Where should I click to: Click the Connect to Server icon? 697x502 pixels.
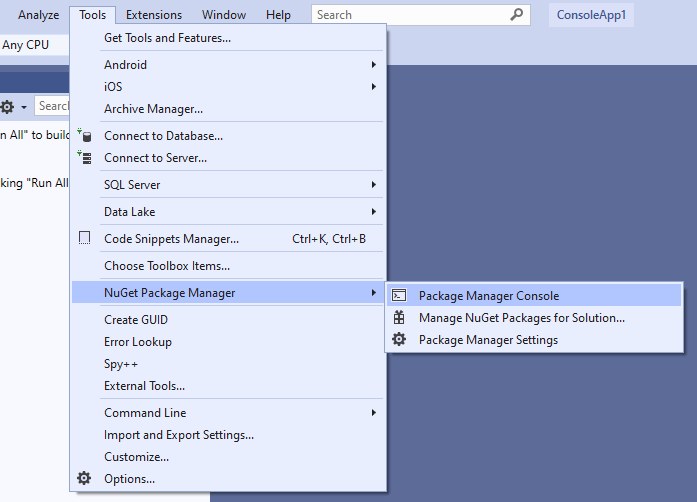pyautogui.click(x=84, y=157)
